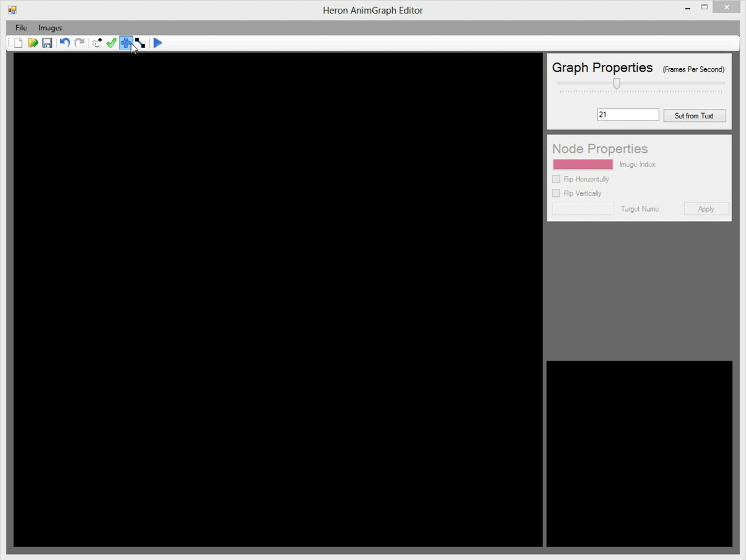Save the graph with floppy icon
Screen dimensions: 746x560
pyautogui.click(x=47, y=43)
